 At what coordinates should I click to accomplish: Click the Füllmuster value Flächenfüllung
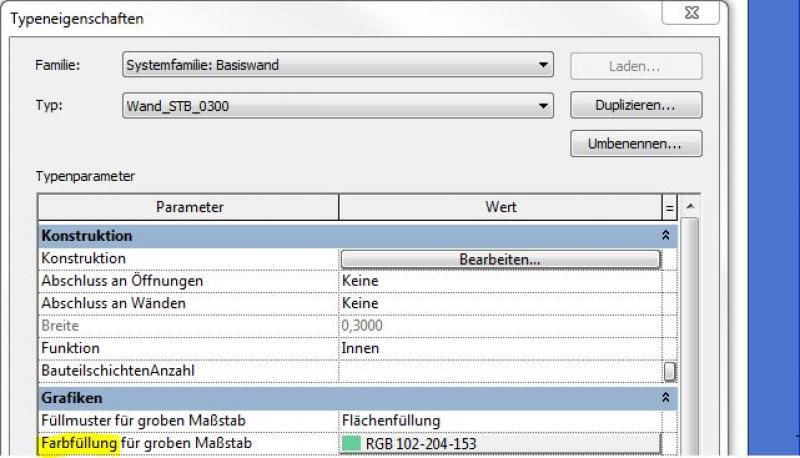coord(500,420)
